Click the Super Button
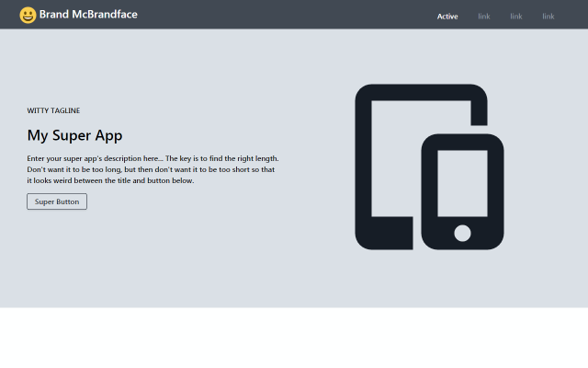 [x=57, y=201]
